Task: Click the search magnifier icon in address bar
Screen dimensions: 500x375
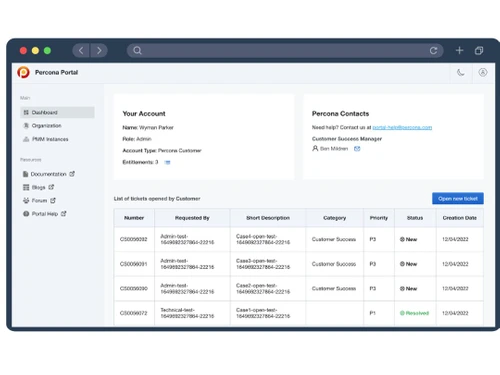Action: pyautogui.click(x=137, y=51)
